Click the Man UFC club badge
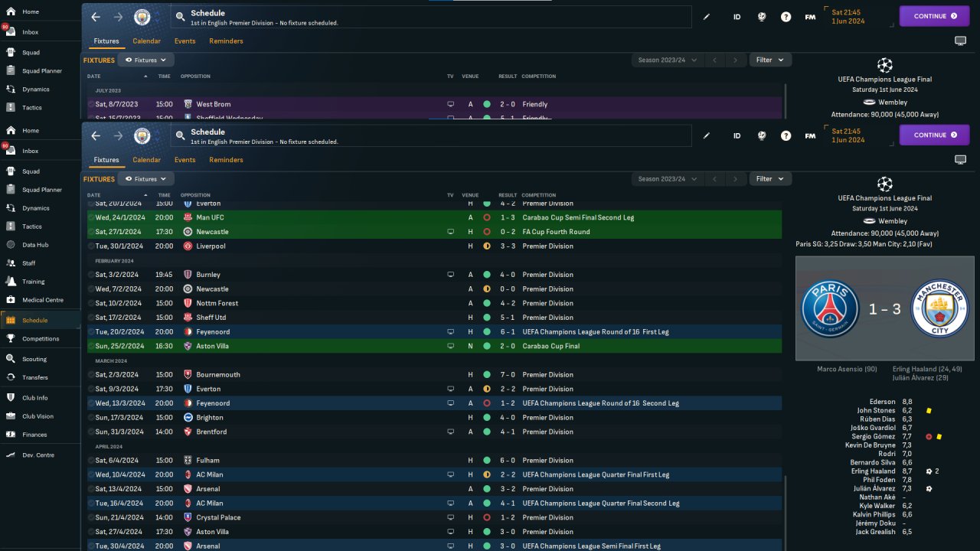This screenshot has width=980, height=551. 188,217
